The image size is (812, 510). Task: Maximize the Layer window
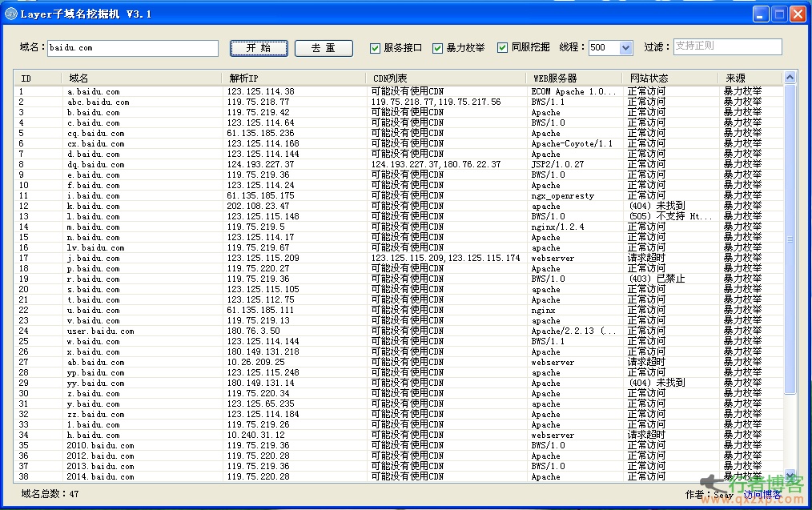click(779, 14)
